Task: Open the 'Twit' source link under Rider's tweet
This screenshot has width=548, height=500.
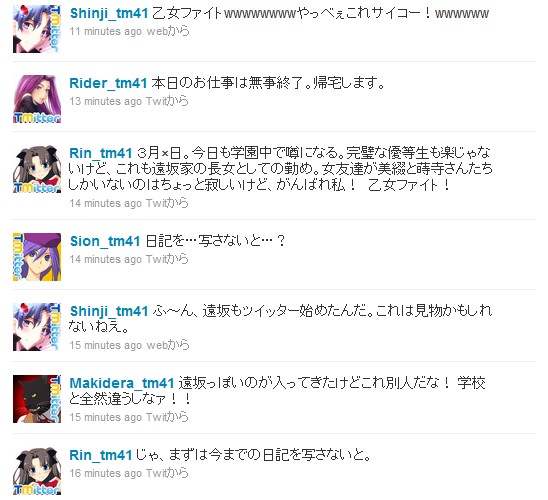Action: [155, 101]
